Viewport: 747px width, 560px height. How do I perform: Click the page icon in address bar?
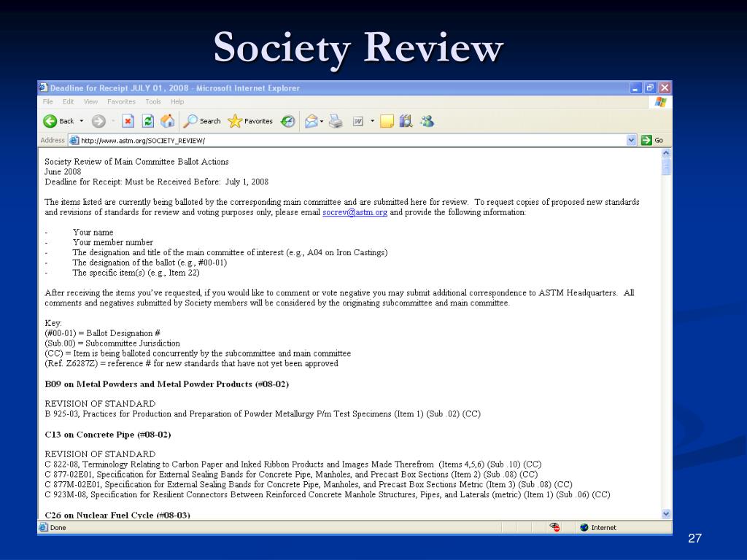(74, 141)
